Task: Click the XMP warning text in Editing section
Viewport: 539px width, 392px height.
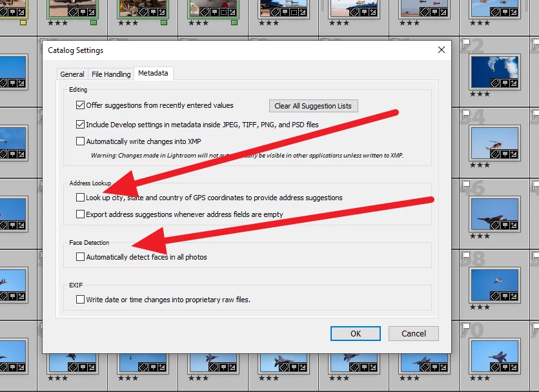Action: pyautogui.click(x=247, y=156)
